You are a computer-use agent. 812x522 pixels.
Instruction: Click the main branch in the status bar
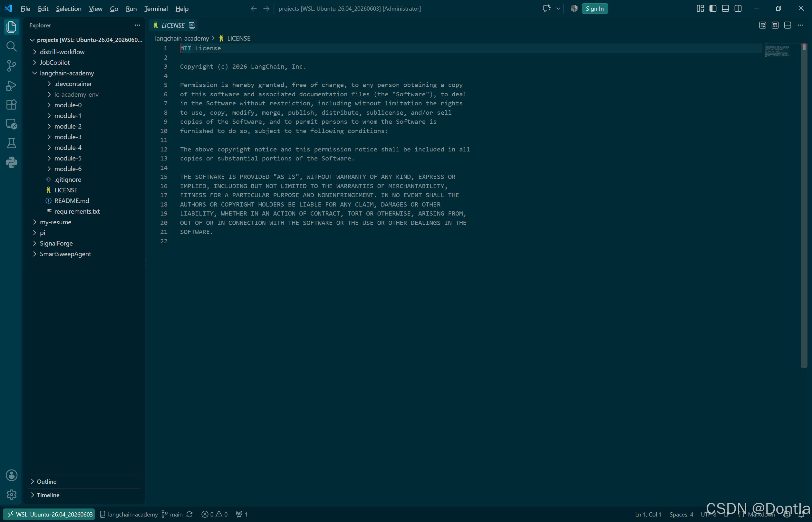tap(172, 514)
